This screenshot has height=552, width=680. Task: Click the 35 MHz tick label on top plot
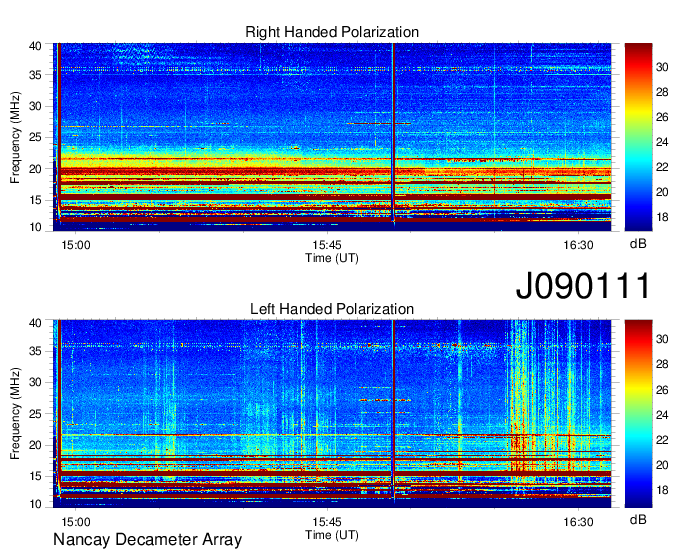(x=35, y=75)
